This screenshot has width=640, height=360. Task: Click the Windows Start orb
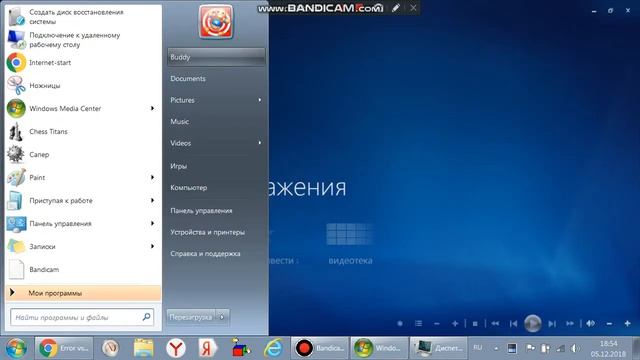(x=16, y=348)
